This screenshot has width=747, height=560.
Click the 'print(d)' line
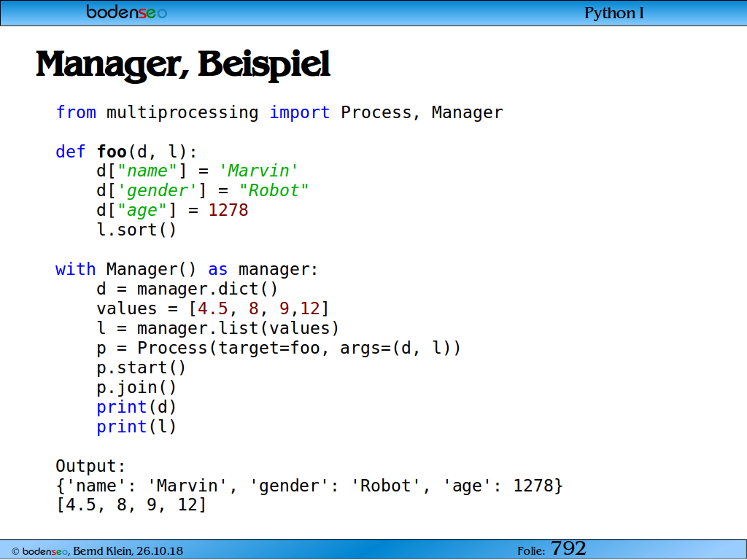(136, 407)
